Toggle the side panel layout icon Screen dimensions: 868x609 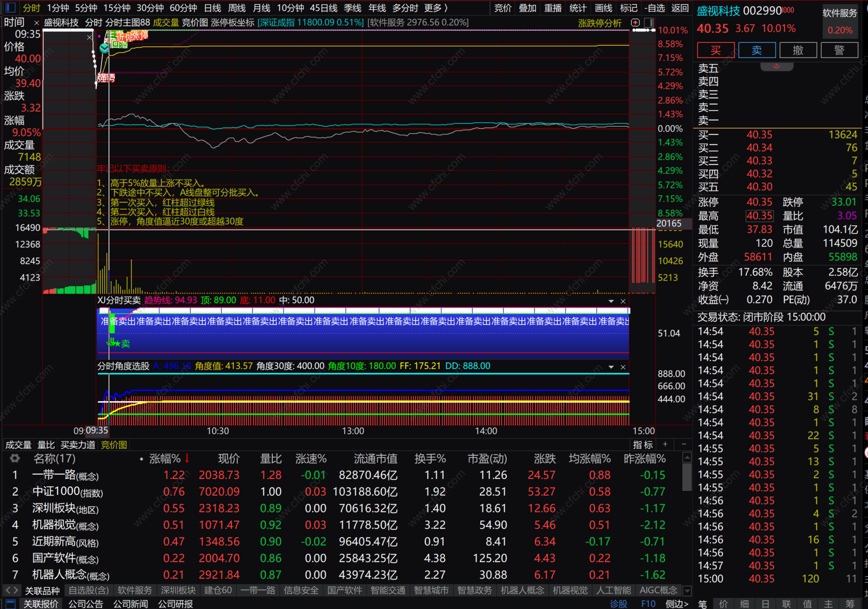point(649,23)
